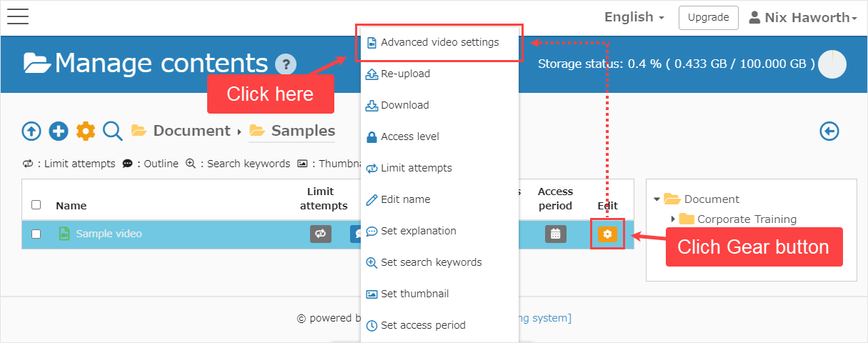This screenshot has width=868, height=343.
Task: Click the help question mark icon
Action: (285, 64)
